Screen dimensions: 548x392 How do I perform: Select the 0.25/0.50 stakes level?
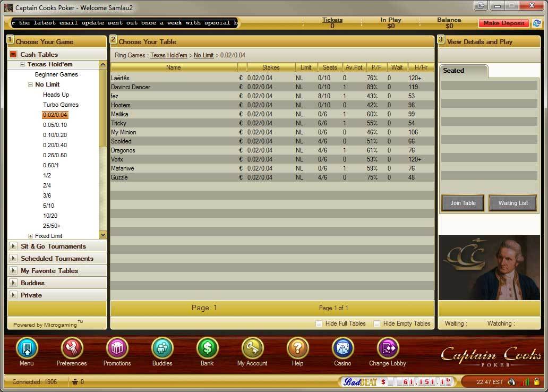pyautogui.click(x=55, y=155)
